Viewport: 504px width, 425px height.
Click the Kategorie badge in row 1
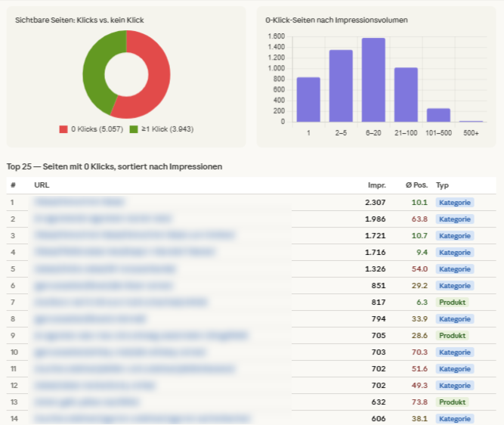tap(455, 202)
